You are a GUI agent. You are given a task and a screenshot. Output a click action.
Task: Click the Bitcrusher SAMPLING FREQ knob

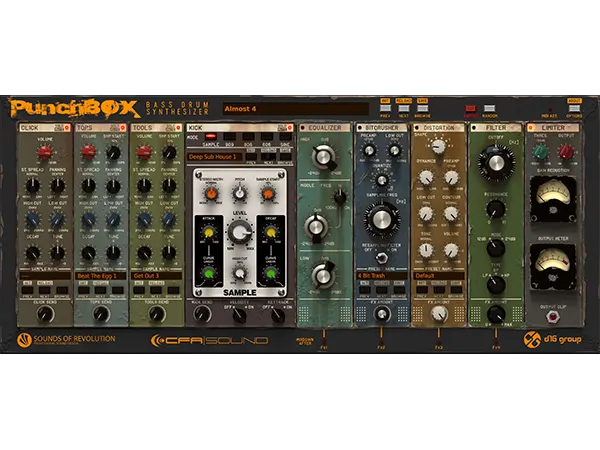point(382,220)
